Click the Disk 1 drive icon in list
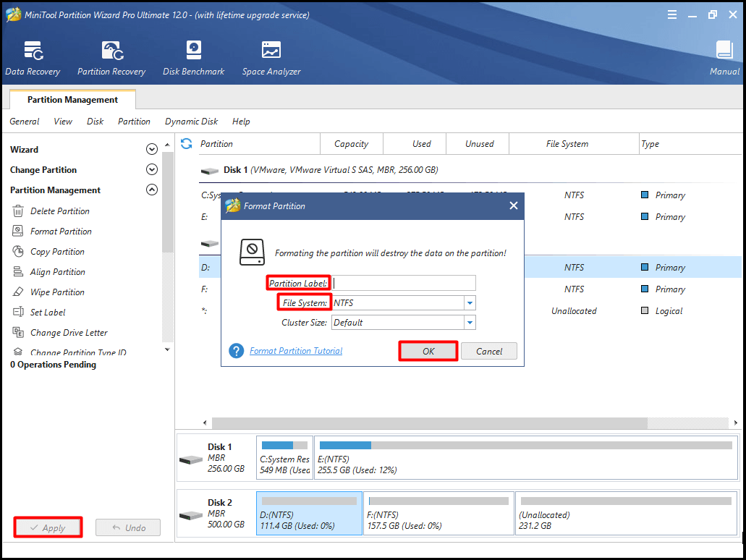Image resolution: width=746 pixels, height=560 pixels. 209,170
